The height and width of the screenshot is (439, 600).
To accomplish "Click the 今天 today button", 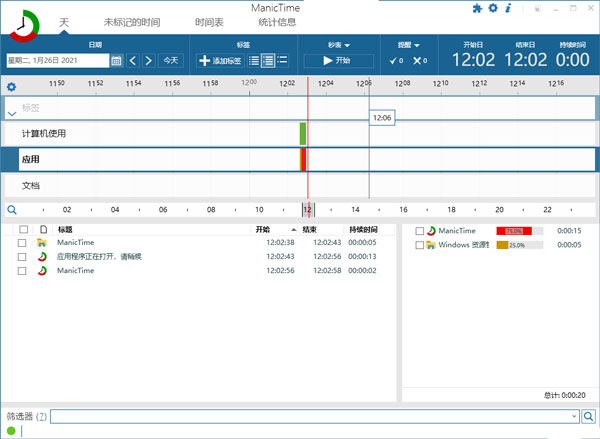I will [x=172, y=61].
